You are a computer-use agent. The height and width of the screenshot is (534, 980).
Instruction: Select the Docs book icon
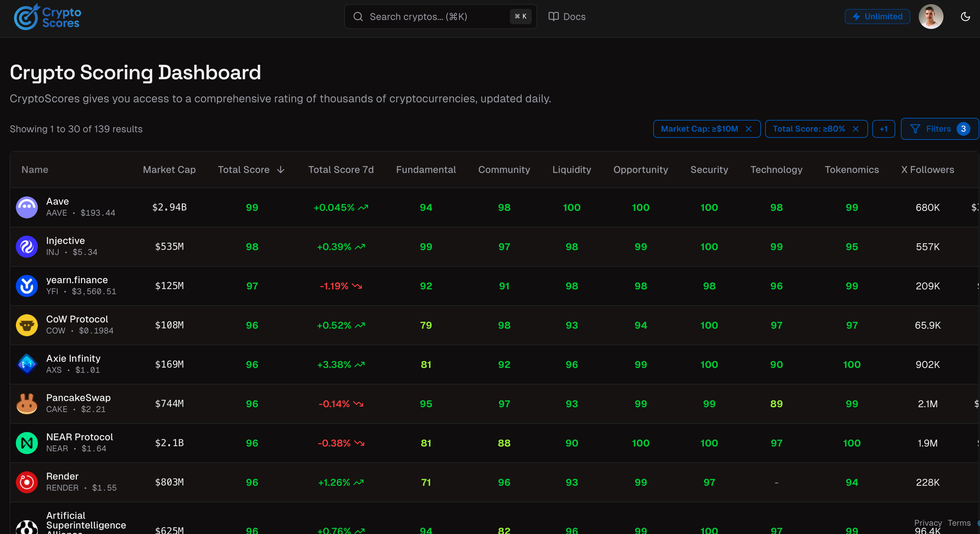[554, 17]
